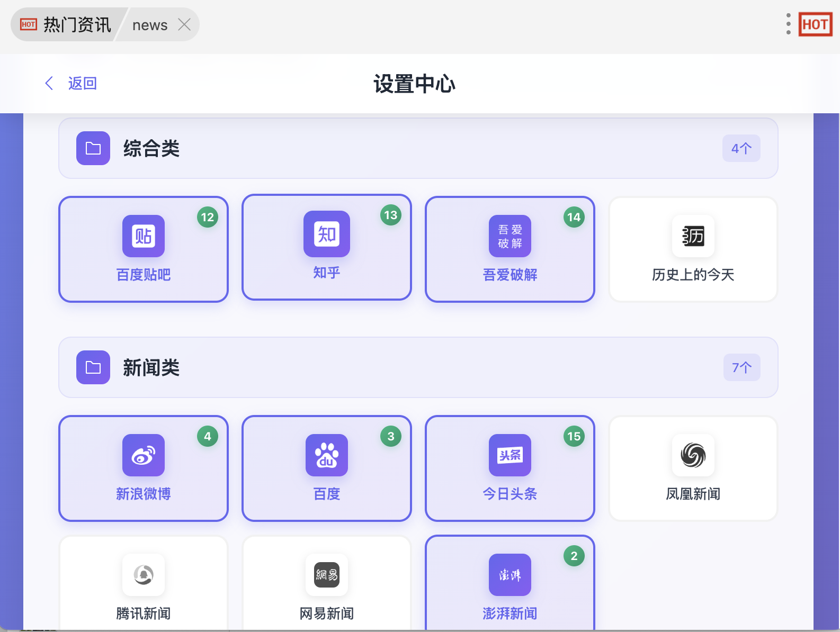
Task: Click the 综合类 section title
Action: click(151, 148)
